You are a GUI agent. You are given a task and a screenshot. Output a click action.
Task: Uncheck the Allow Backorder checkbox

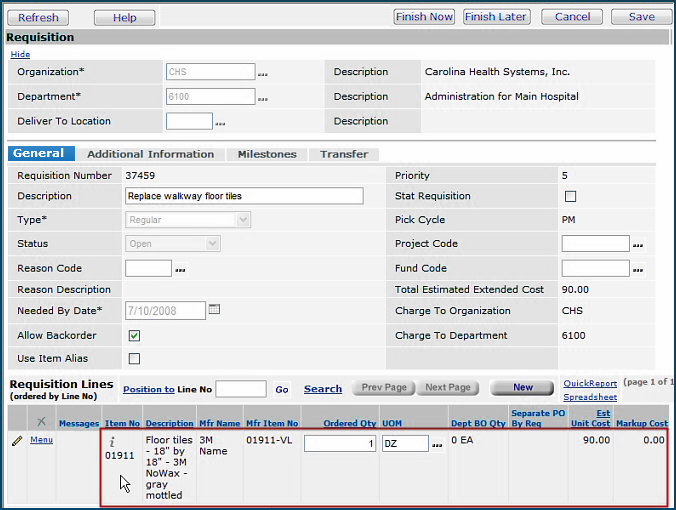coord(134,336)
